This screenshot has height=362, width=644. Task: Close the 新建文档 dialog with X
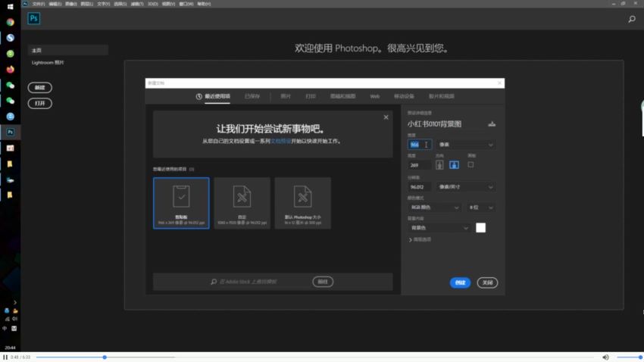click(499, 83)
